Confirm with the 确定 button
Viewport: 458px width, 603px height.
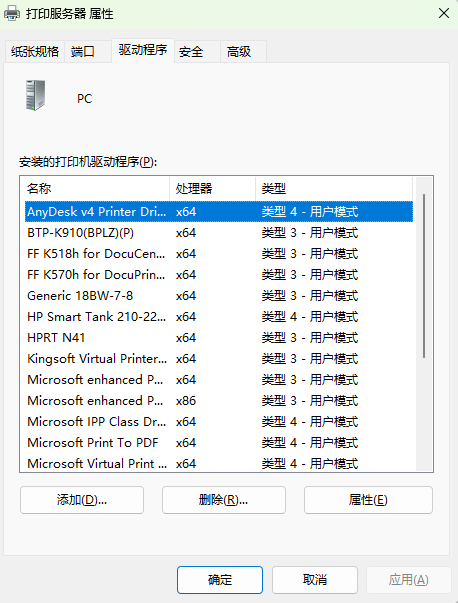click(x=220, y=580)
